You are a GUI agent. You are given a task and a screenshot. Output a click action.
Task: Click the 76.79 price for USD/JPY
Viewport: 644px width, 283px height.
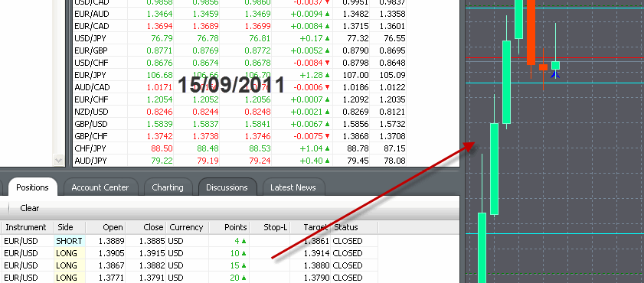tap(162, 38)
